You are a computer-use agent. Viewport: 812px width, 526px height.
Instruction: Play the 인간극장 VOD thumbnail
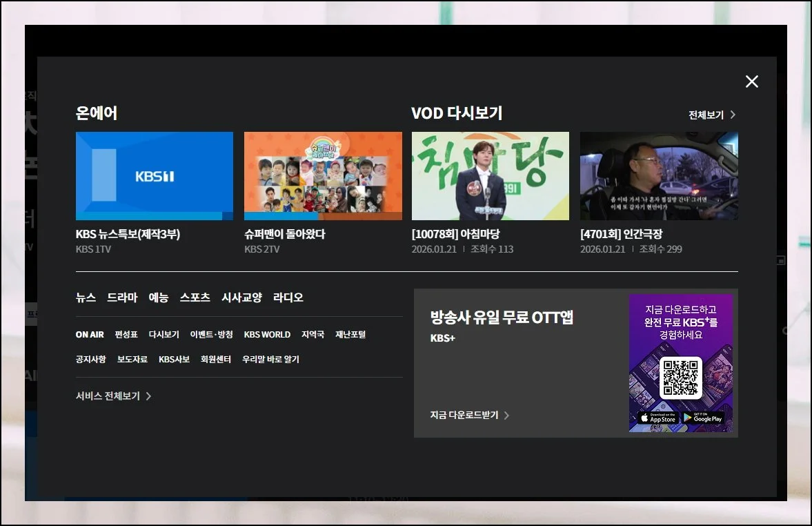coord(659,175)
